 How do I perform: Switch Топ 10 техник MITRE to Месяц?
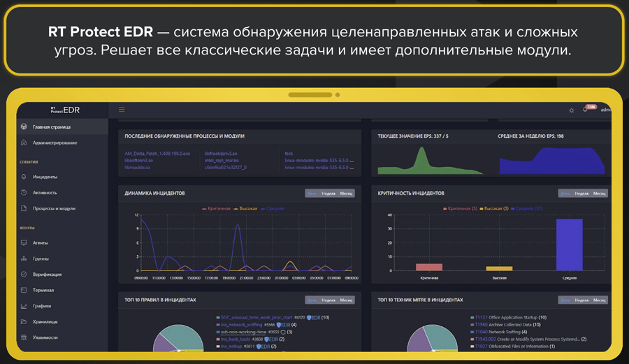600,300
